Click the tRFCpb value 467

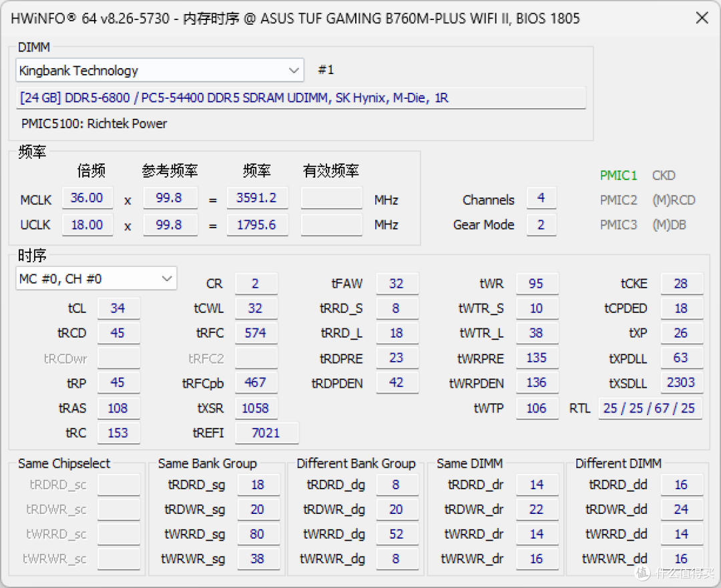(256, 382)
